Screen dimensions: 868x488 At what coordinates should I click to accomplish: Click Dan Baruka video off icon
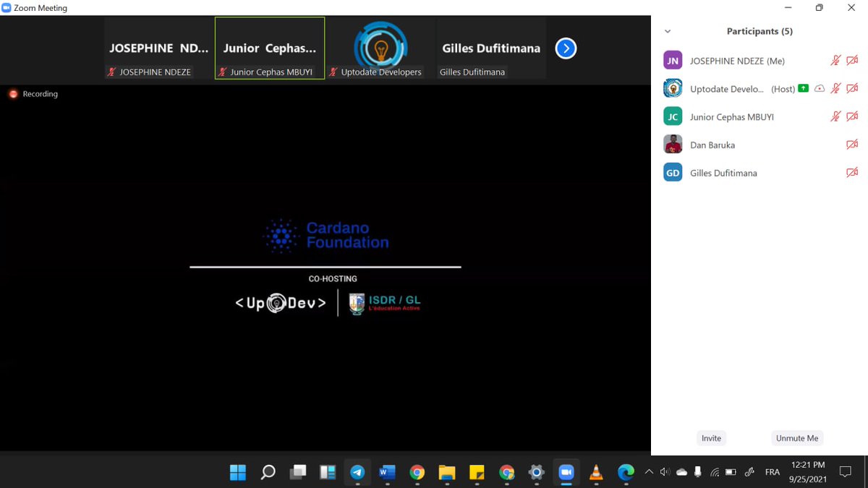(852, 145)
